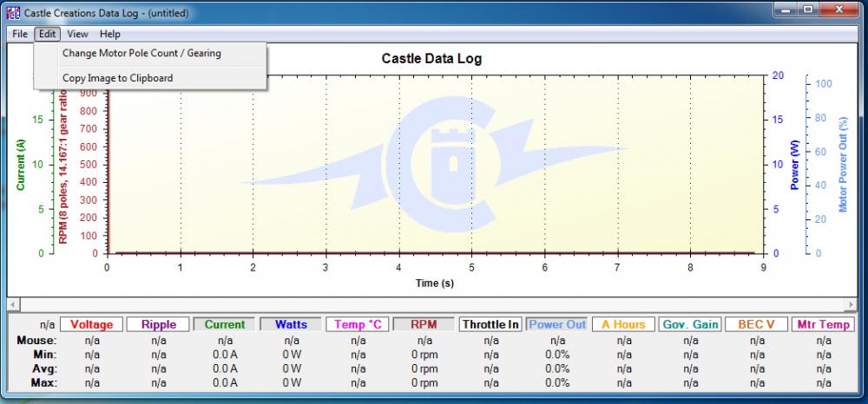This screenshot has width=868, height=404.
Task: Click the Motor Power Out (%) axis label
Action: [x=843, y=164]
